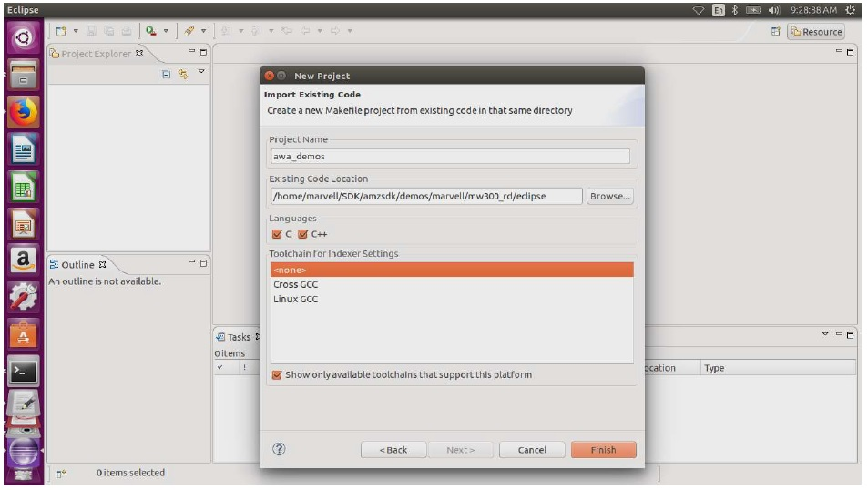The height and width of the screenshot is (490, 868).
Task: Uncheck the C++ language checkbox
Action: coord(303,234)
